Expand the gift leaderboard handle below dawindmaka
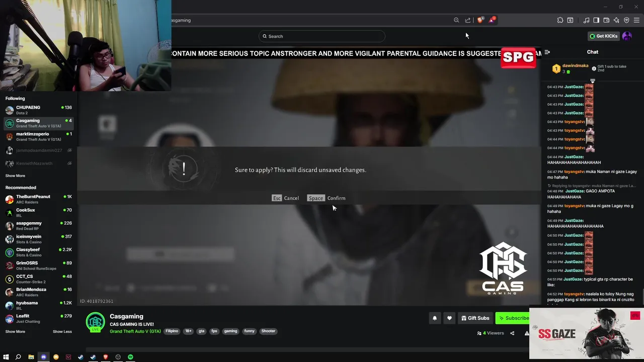This screenshot has height=362, width=644. pyautogui.click(x=593, y=81)
